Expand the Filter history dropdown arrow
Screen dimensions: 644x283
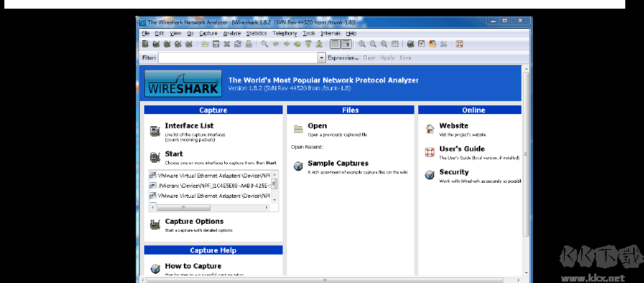[x=322, y=58]
